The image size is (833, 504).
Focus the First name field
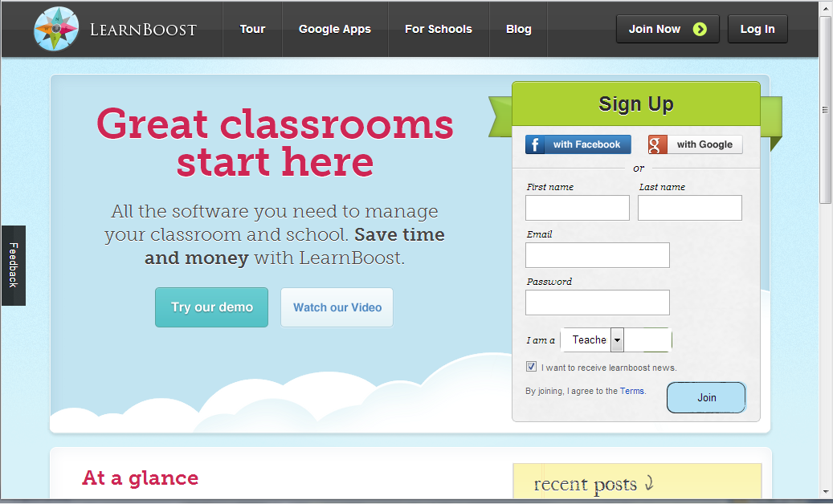click(578, 208)
